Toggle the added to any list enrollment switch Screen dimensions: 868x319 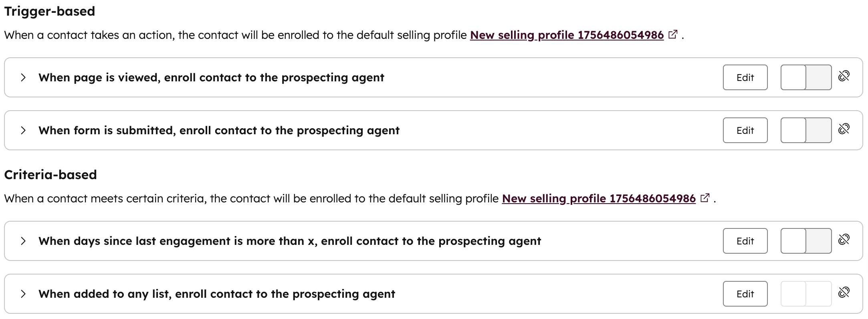tap(806, 293)
